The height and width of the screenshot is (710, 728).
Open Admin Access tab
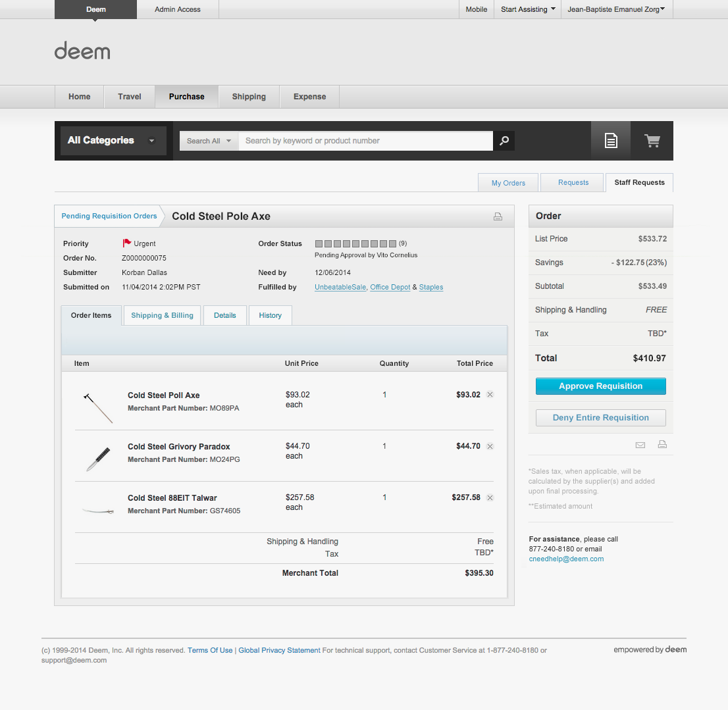pos(177,9)
